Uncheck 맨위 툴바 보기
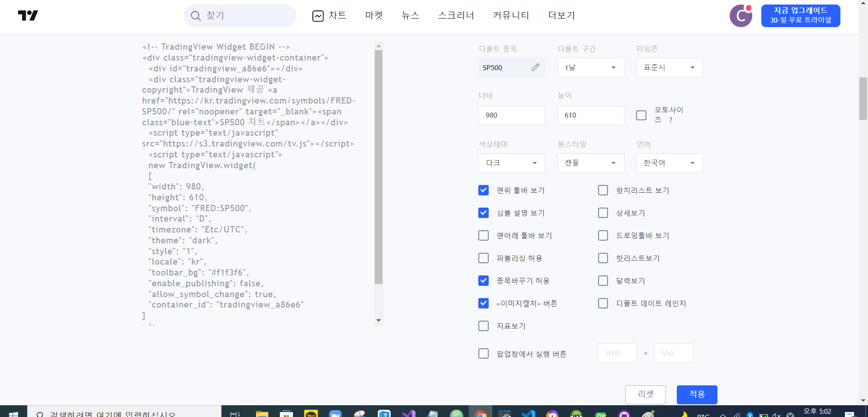The image size is (868, 417). [x=483, y=190]
